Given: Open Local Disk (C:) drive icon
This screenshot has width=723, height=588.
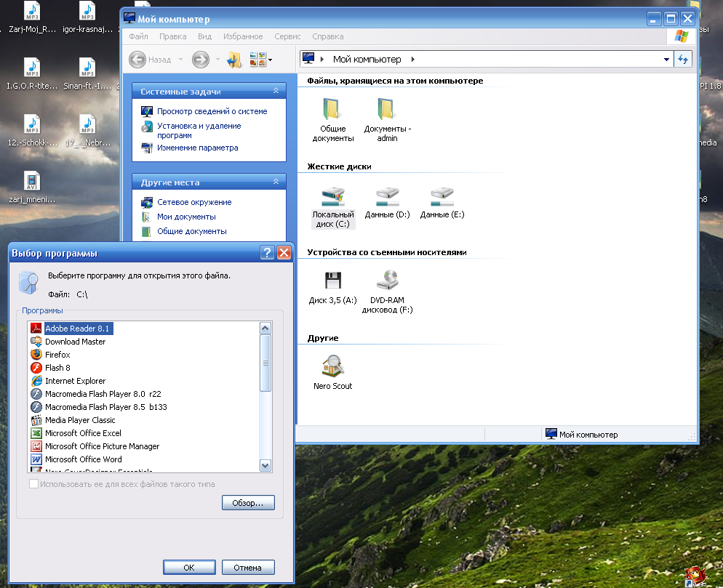Looking at the screenshot, I should pyautogui.click(x=332, y=196).
